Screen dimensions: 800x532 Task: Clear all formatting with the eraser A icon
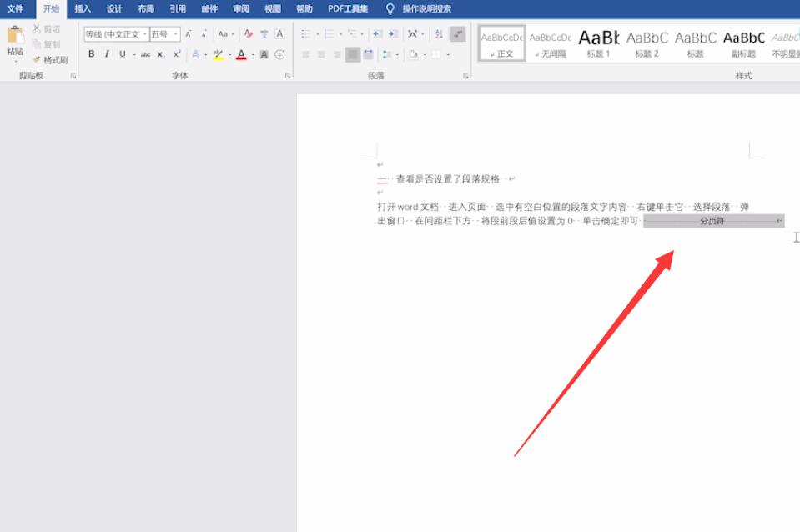[x=249, y=34]
